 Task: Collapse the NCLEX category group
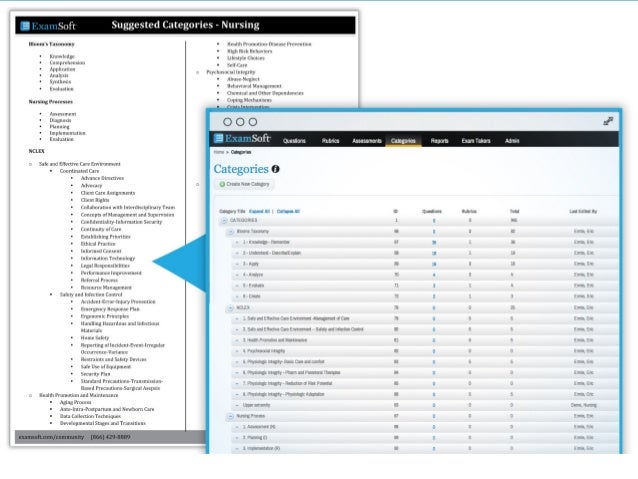click(x=230, y=308)
